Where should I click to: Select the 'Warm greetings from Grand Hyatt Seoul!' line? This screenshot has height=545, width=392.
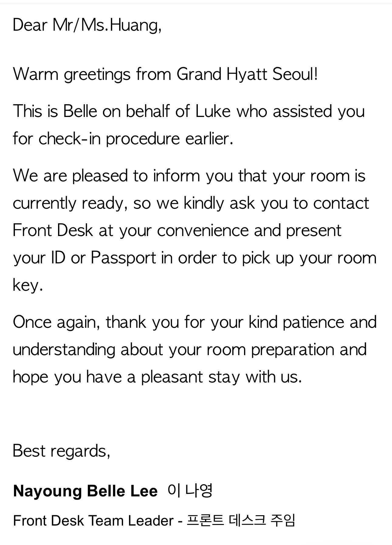click(x=166, y=74)
